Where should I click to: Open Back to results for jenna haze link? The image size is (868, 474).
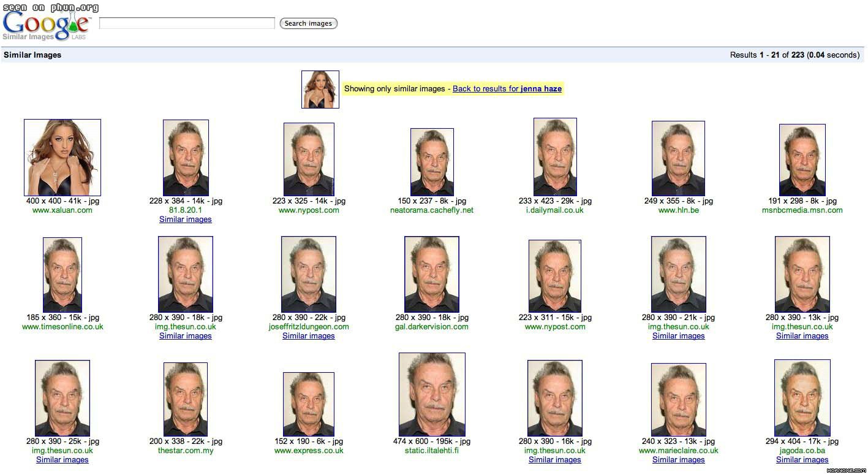coord(507,89)
